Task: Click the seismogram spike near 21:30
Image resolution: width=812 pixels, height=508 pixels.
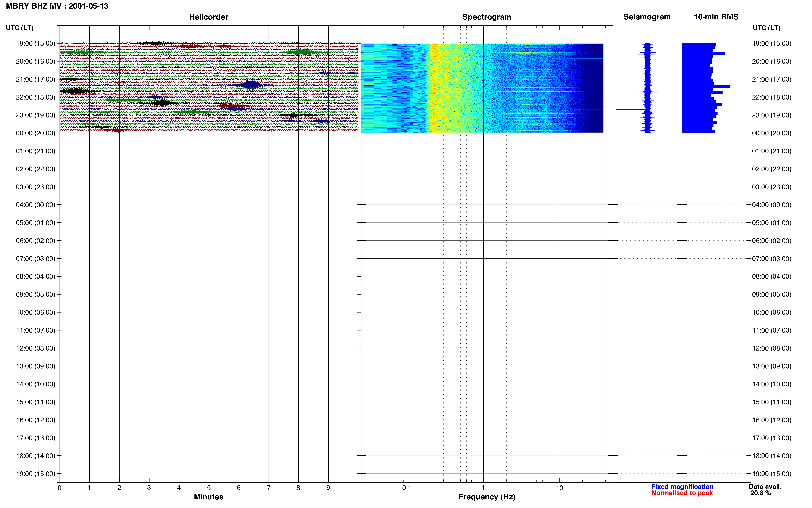Action: point(647,87)
